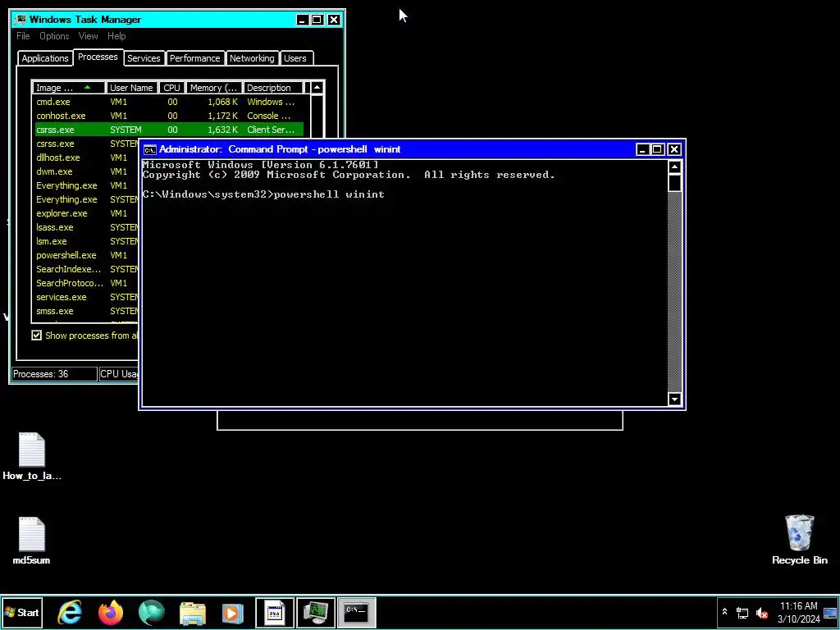Switch to the Command Prompt taskbar button
The height and width of the screenshot is (630, 840).
(356, 612)
